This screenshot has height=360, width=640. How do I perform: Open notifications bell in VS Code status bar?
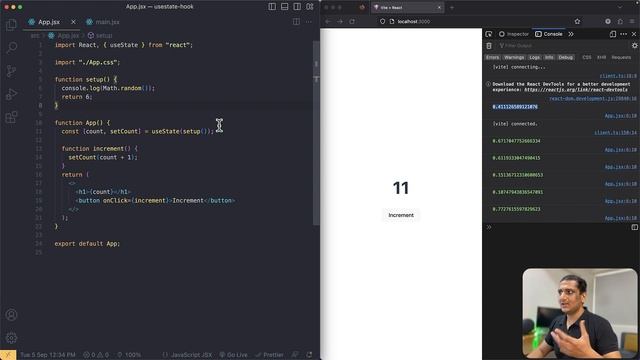click(x=309, y=355)
